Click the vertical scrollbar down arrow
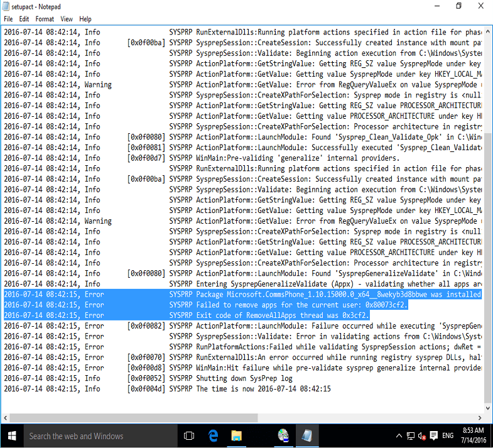 click(x=487, y=408)
